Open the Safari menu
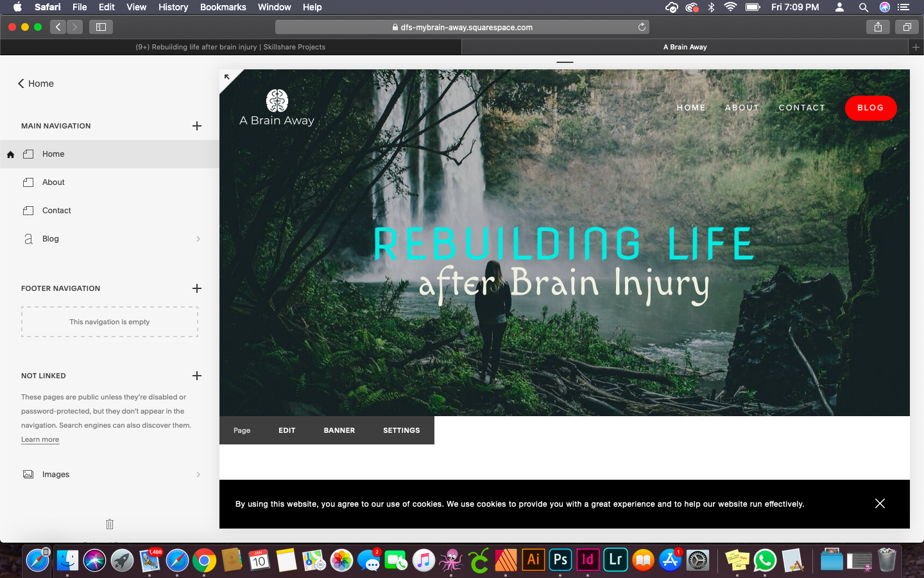Screen dimensions: 924x578 47,7
